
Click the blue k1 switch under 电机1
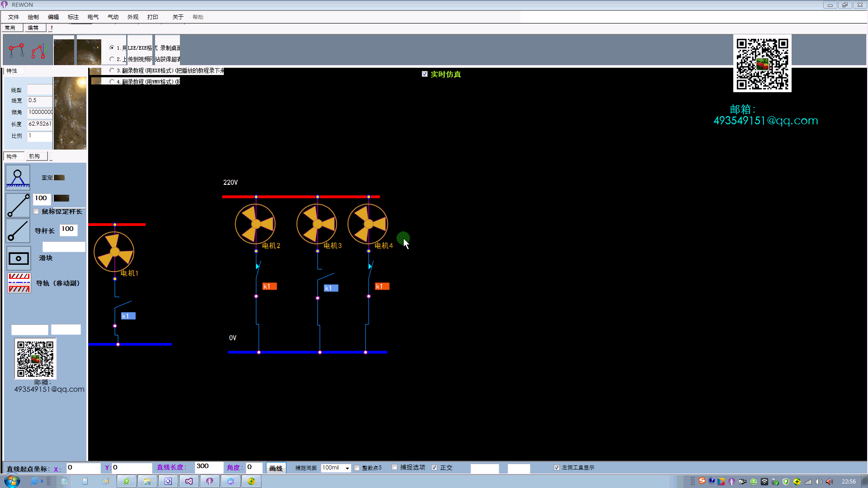pos(128,316)
